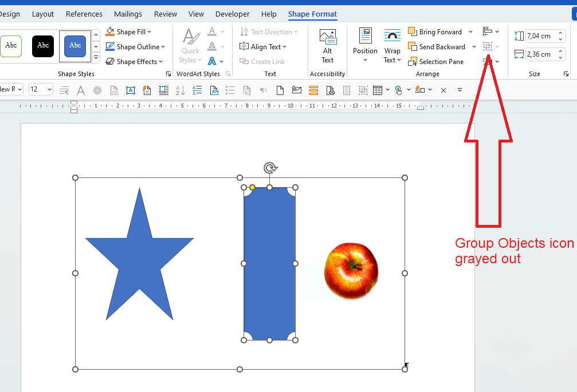Click the Text Direction button
This screenshot has width=577, height=392.
(268, 32)
